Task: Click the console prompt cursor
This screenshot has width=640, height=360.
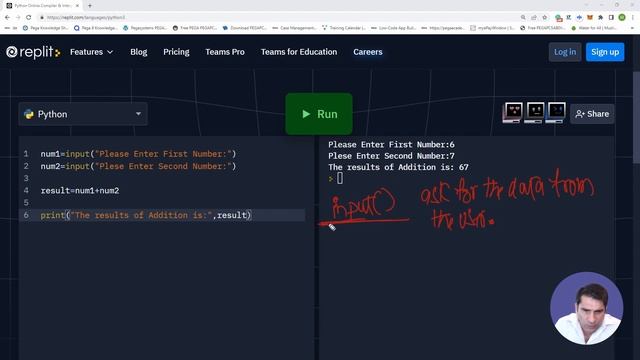Action: (x=340, y=178)
